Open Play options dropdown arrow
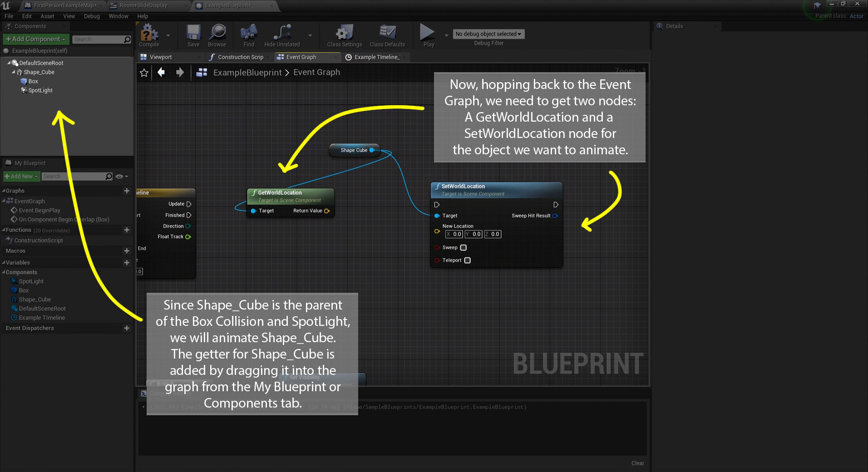Image resolution: width=868 pixels, height=472 pixels. [x=446, y=35]
